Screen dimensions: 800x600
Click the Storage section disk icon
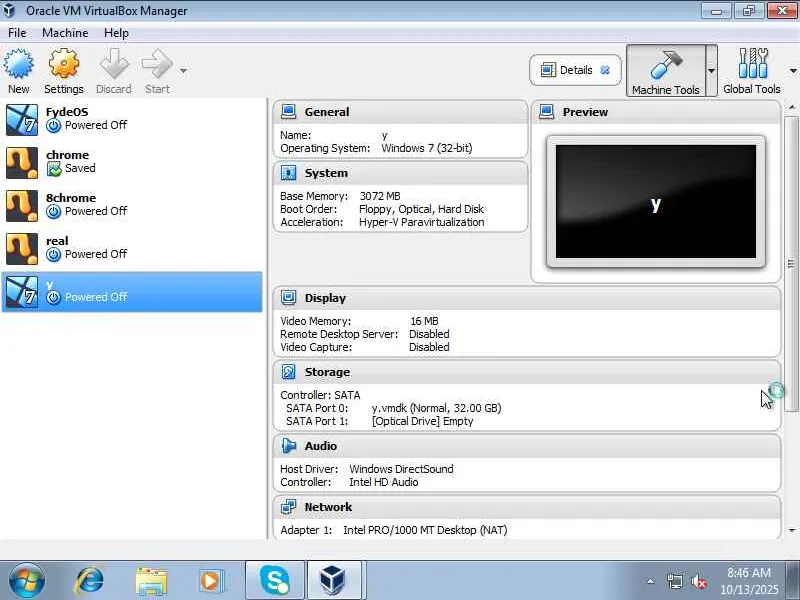(288, 371)
